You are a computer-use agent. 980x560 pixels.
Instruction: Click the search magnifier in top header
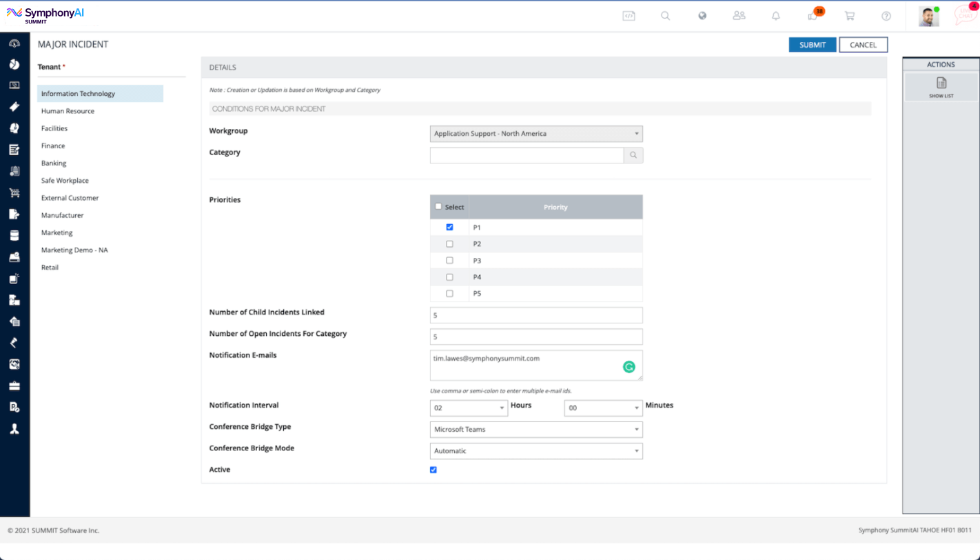click(x=666, y=16)
